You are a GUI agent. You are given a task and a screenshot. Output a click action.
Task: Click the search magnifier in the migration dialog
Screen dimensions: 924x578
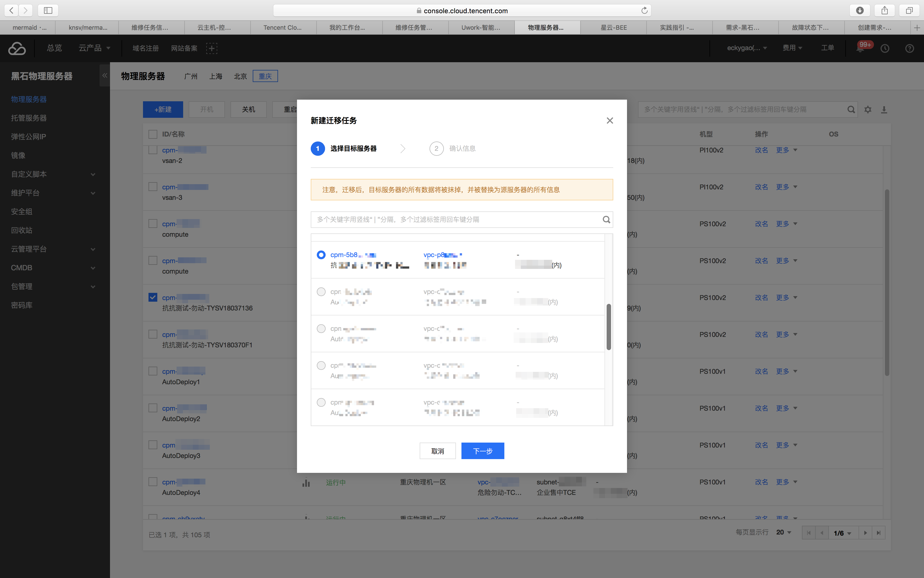[606, 219]
